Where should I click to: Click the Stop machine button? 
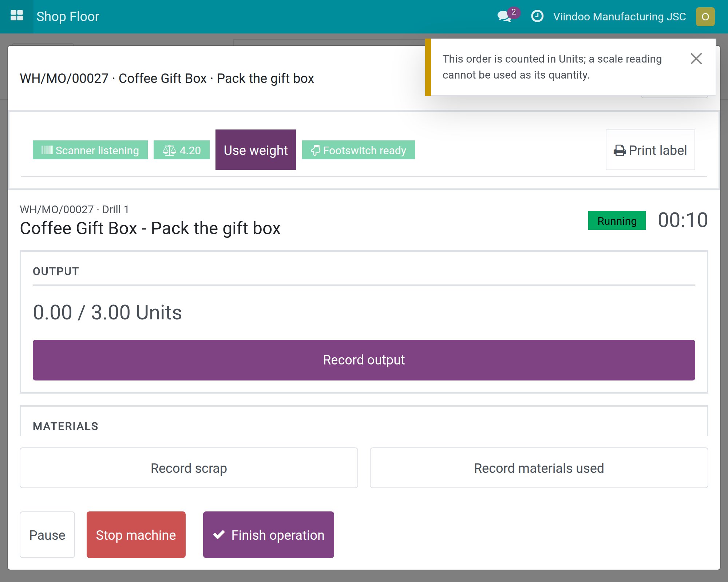(136, 535)
